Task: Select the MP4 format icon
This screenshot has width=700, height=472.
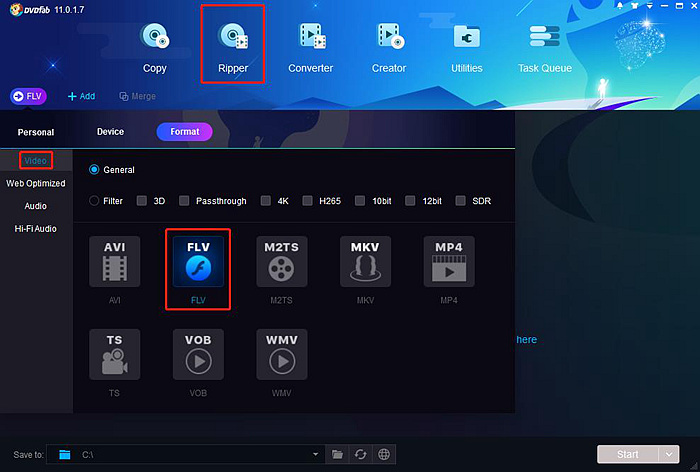Action: point(449,262)
